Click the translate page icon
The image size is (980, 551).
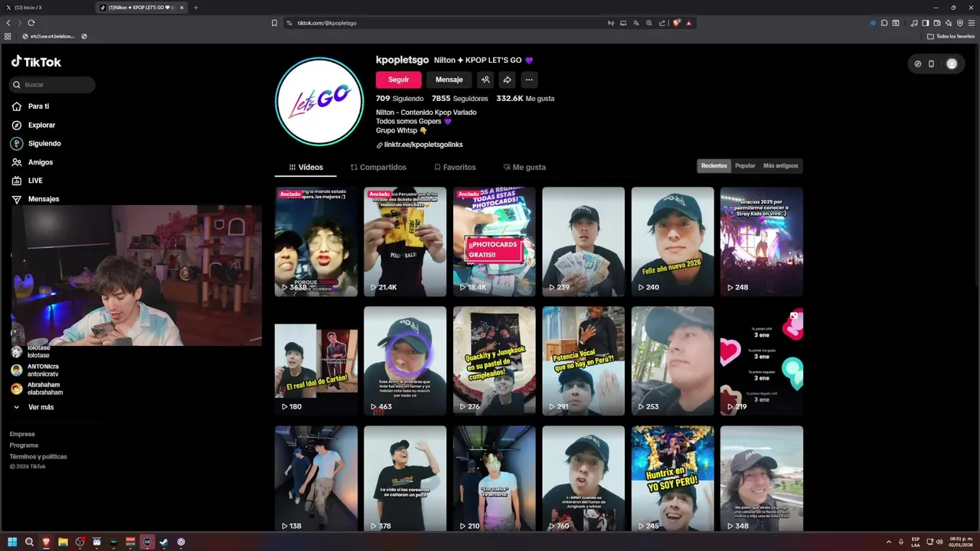point(635,23)
